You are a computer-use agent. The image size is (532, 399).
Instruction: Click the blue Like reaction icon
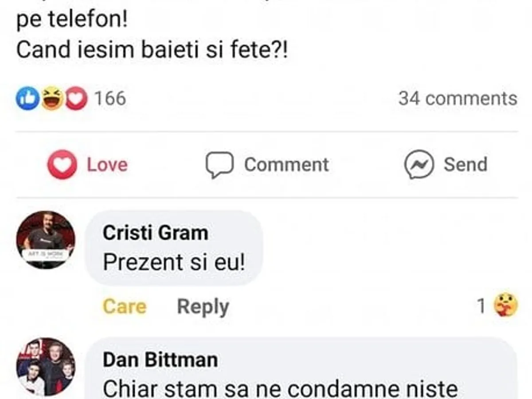click(x=27, y=98)
